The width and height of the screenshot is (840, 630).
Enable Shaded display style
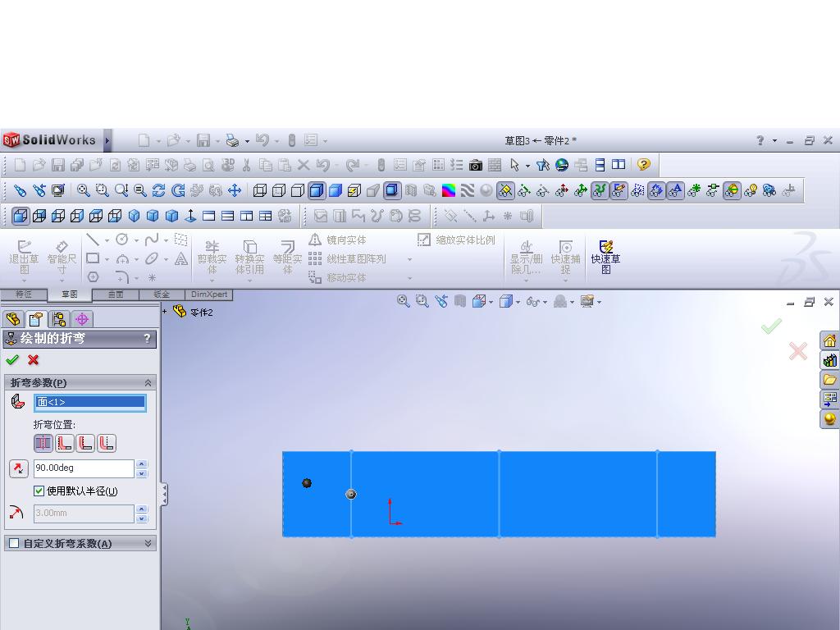(336, 190)
